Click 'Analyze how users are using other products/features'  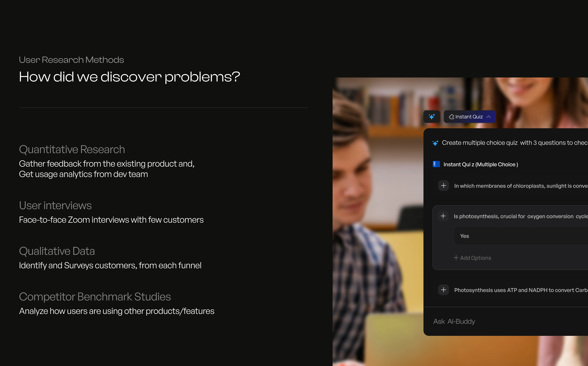(x=117, y=311)
